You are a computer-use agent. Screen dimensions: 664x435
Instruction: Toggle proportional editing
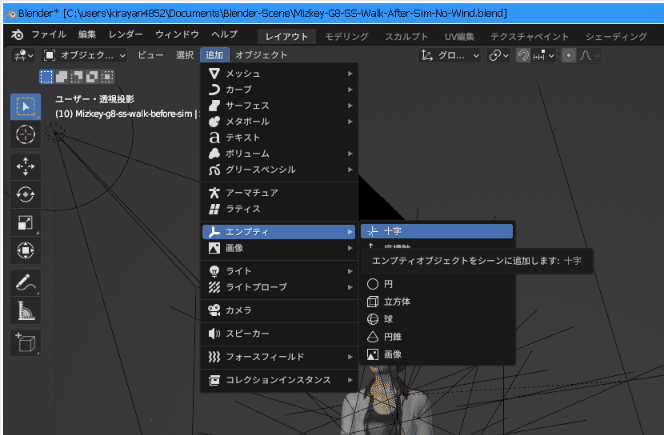tap(568, 55)
